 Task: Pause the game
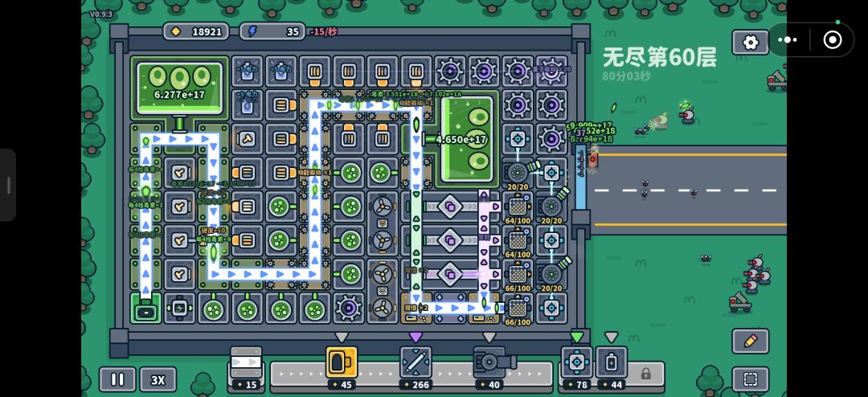pyautogui.click(x=117, y=379)
